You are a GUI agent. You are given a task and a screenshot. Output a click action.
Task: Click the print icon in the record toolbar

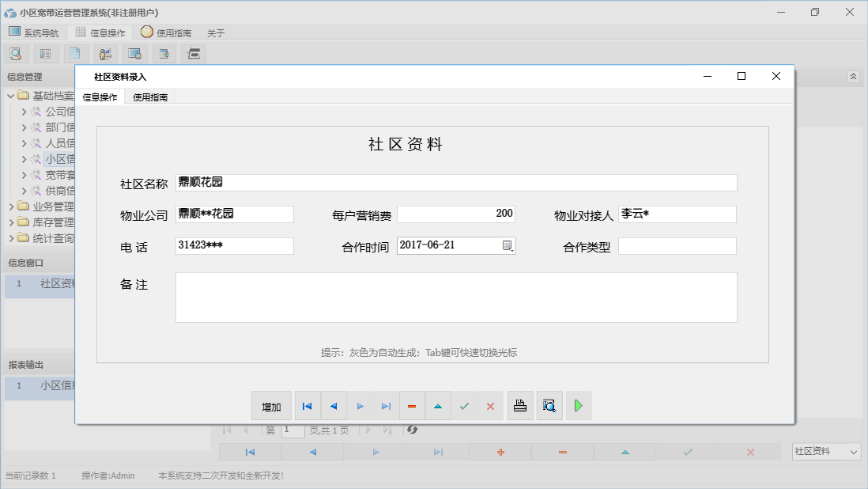point(520,405)
